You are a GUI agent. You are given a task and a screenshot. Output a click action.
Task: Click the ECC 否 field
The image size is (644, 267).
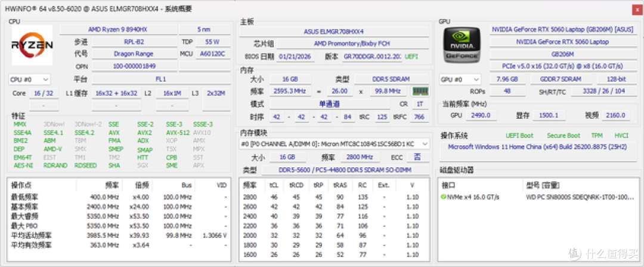(417, 157)
